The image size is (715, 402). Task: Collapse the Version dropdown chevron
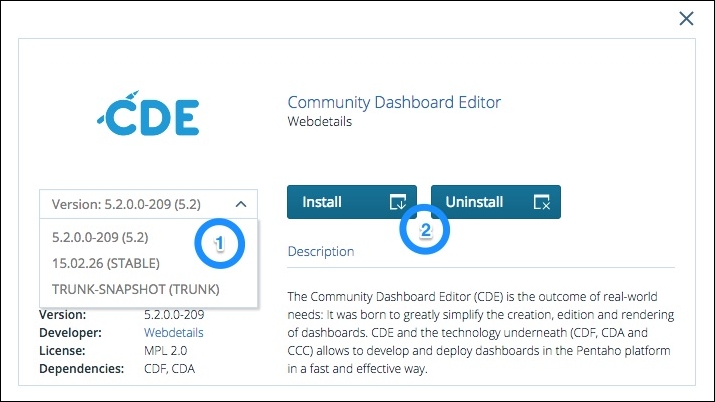tap(241, 204)
